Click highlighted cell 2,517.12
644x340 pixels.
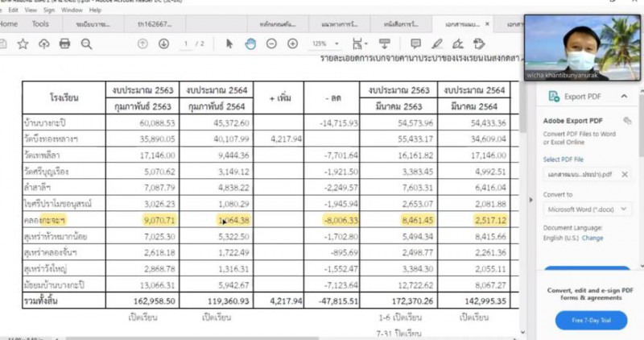pos(490,220)
